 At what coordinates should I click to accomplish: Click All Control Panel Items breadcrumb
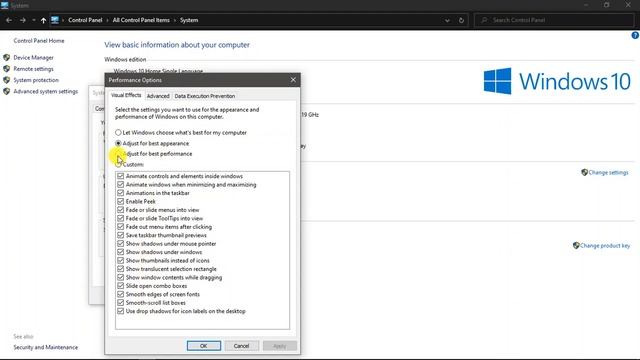(x=141, y=20)
